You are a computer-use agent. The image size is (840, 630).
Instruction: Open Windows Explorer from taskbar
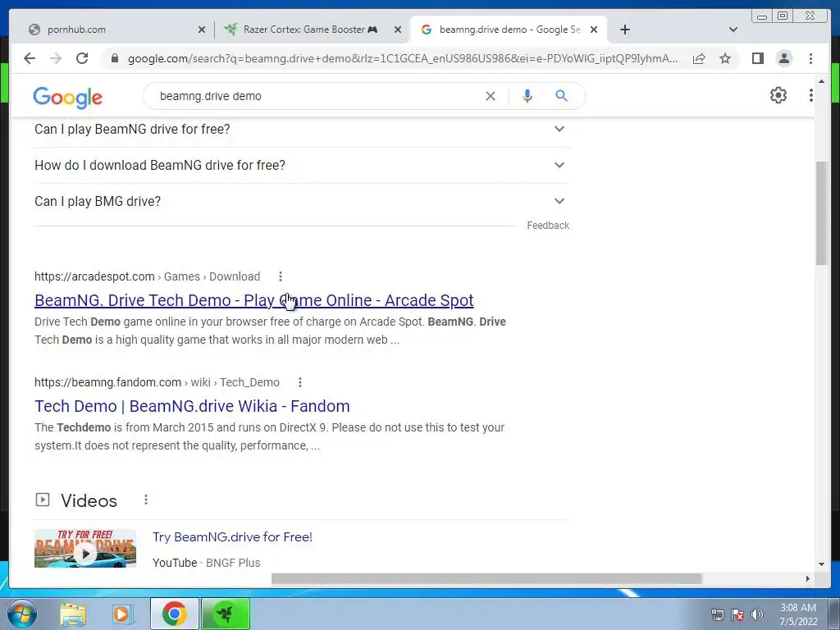pos(73,614)
